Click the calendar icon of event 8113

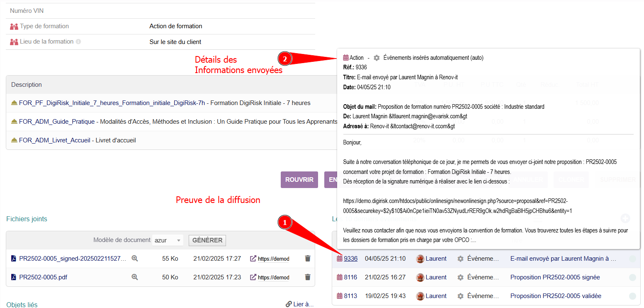pyautogui.click(x=340, y=296)
